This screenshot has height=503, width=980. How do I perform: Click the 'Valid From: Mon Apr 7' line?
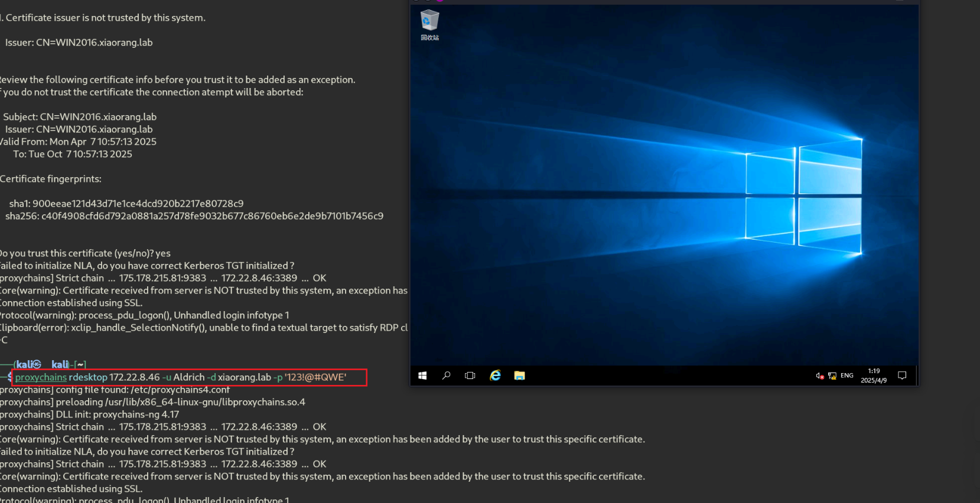click(78, 142)
